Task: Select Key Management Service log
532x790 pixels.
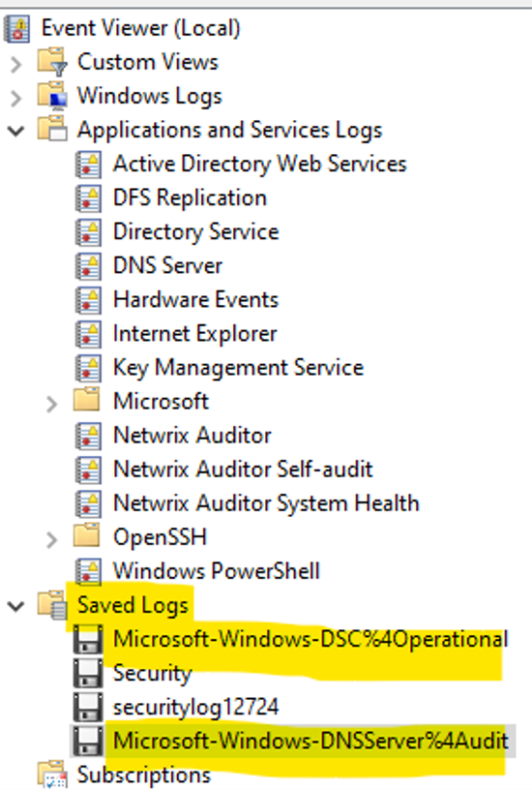Action: click(238, 367)
